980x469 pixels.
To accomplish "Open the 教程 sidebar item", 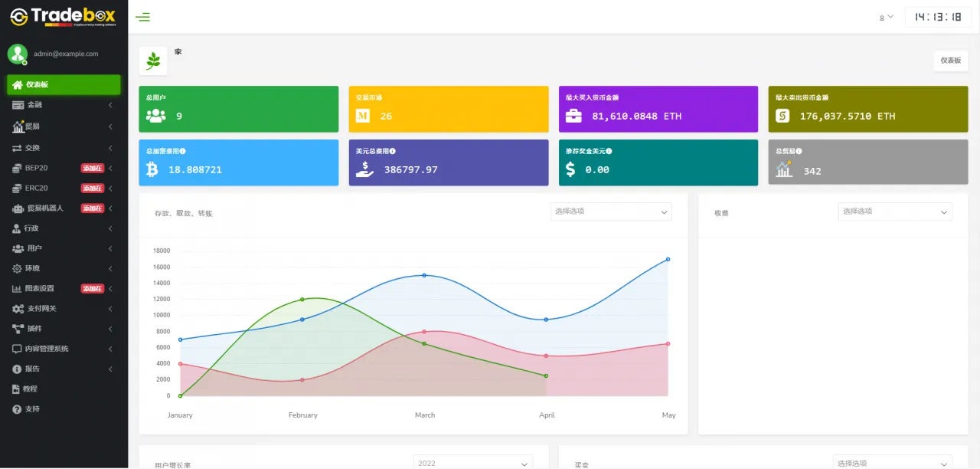I will pyautogui.click(x=31, y=389).
